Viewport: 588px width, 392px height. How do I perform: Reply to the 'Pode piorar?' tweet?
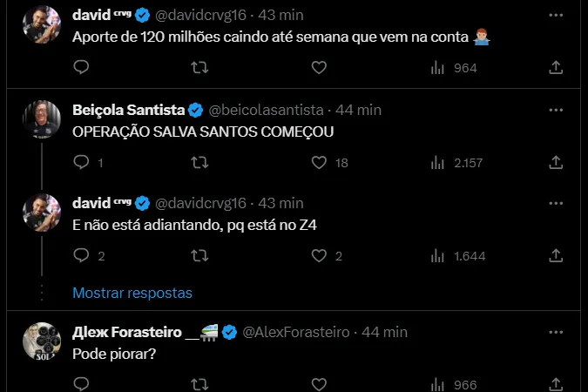tap(81, 384)
